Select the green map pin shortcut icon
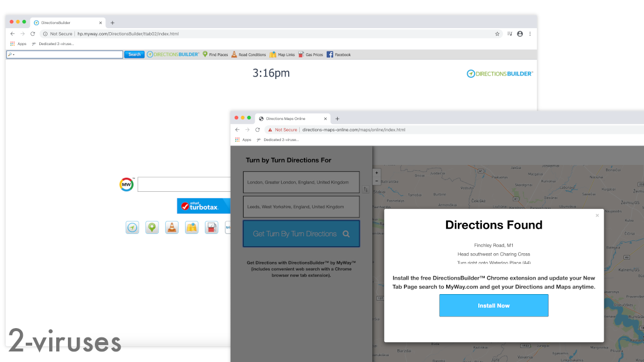This screenshot has width=644, height=362. 152,227
